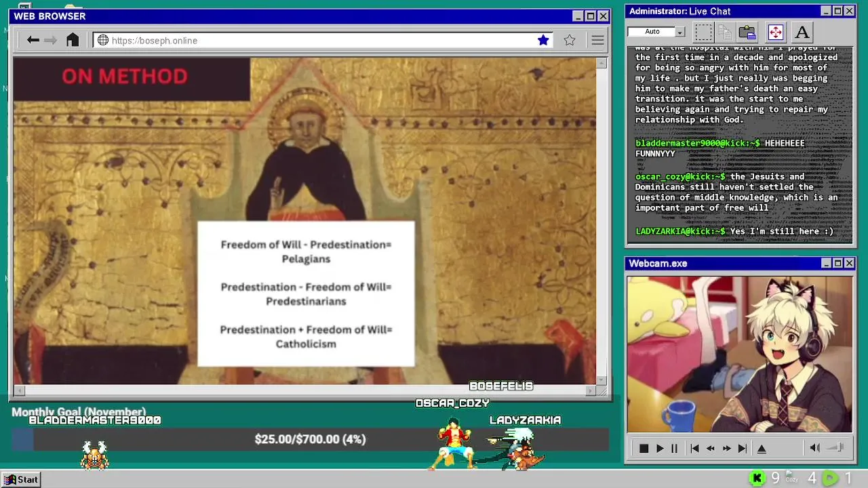Click the play button in Webcam.exe
The width and height of the screenshot is (868, 488).
coord(659,448)
